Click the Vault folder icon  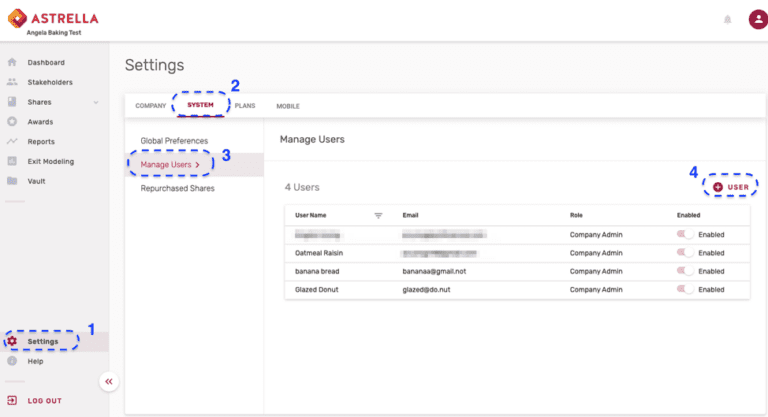pos(12,181)
